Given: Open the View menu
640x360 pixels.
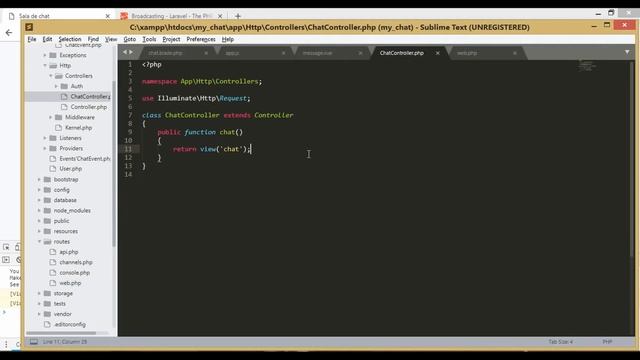Looking at the screenshot, I should 111,39.
